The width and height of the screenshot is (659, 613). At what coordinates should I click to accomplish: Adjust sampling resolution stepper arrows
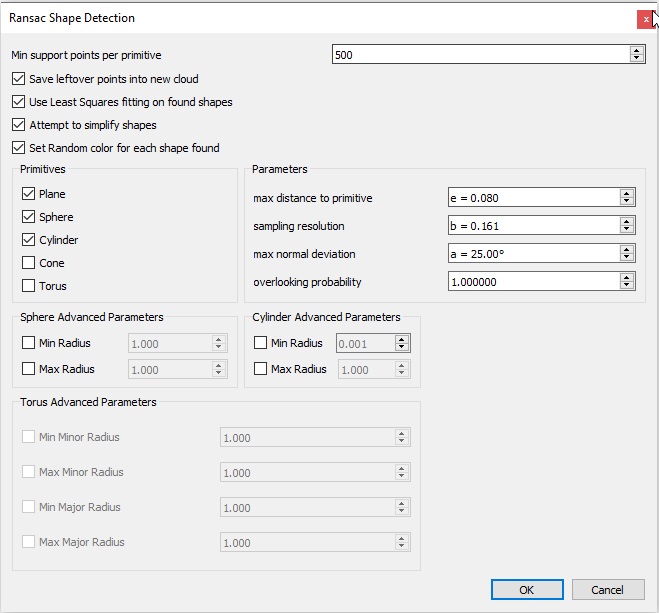[x=627, y=226]
